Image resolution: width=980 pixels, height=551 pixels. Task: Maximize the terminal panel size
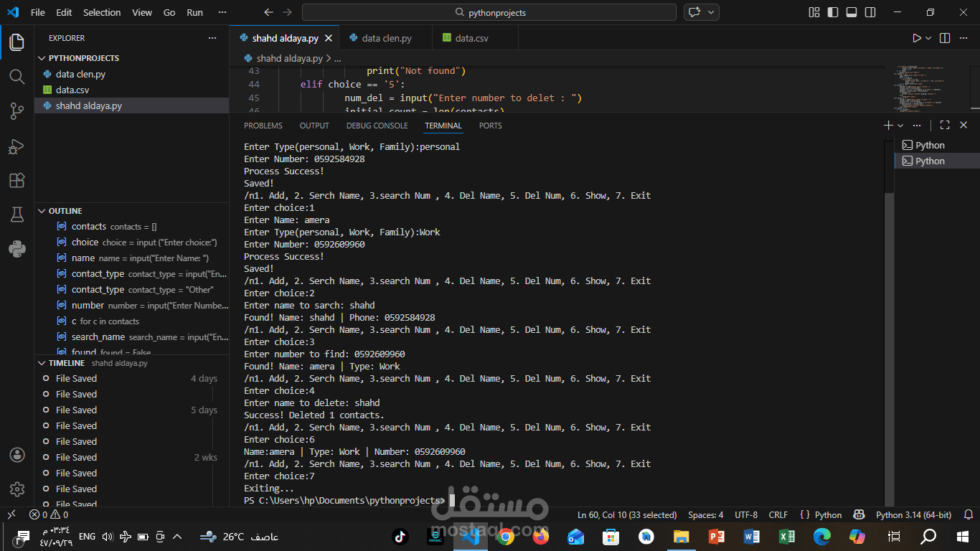[x=944, y=125]
